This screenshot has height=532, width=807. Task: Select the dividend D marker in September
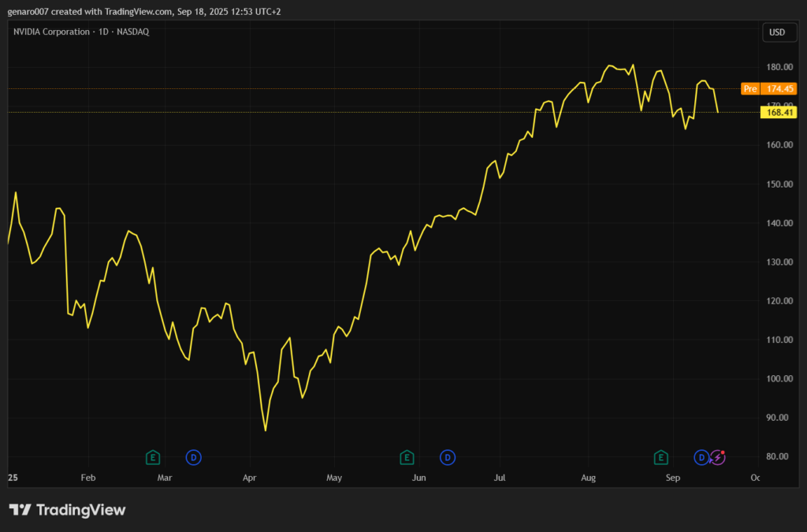(701, 457)
